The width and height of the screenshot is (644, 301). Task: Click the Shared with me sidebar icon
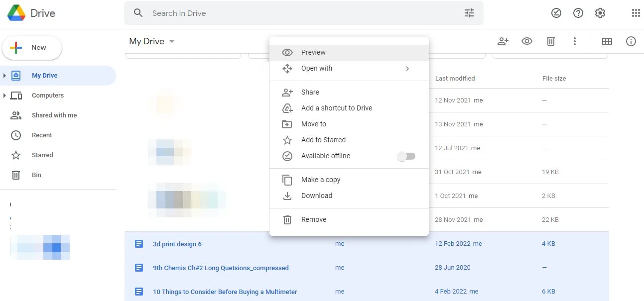point(16,115)
